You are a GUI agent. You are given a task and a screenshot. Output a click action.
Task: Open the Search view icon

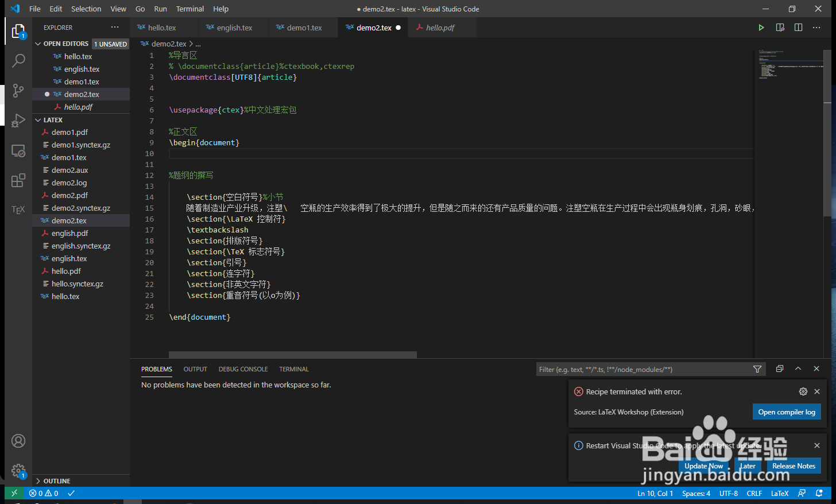(18, 61)
